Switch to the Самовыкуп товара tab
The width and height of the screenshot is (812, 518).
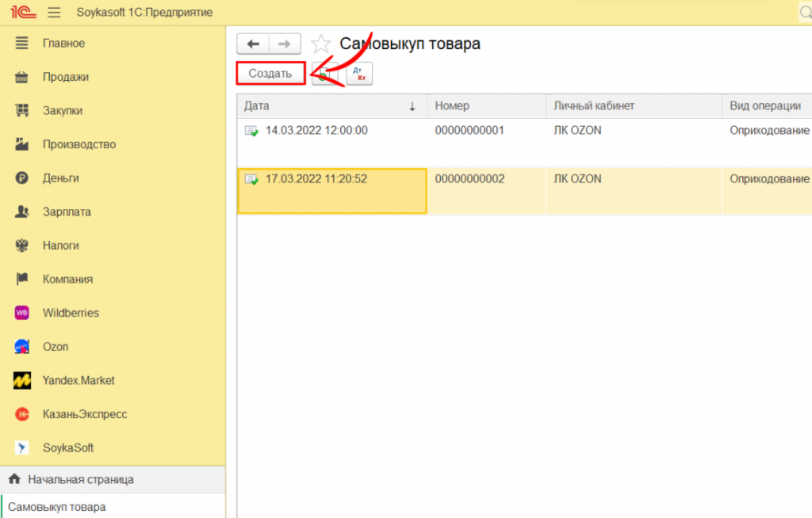(57, 507)
